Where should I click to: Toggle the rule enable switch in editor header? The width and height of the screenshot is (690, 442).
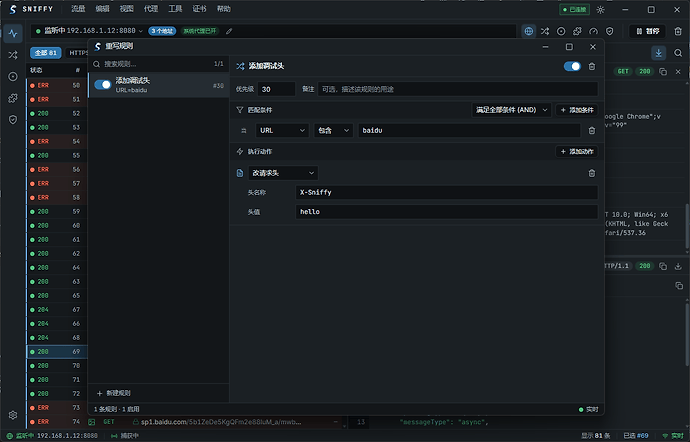coord(572,66)
